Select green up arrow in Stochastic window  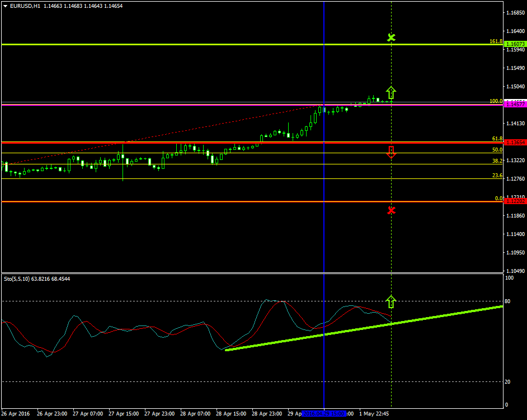[x=391, y=302]
